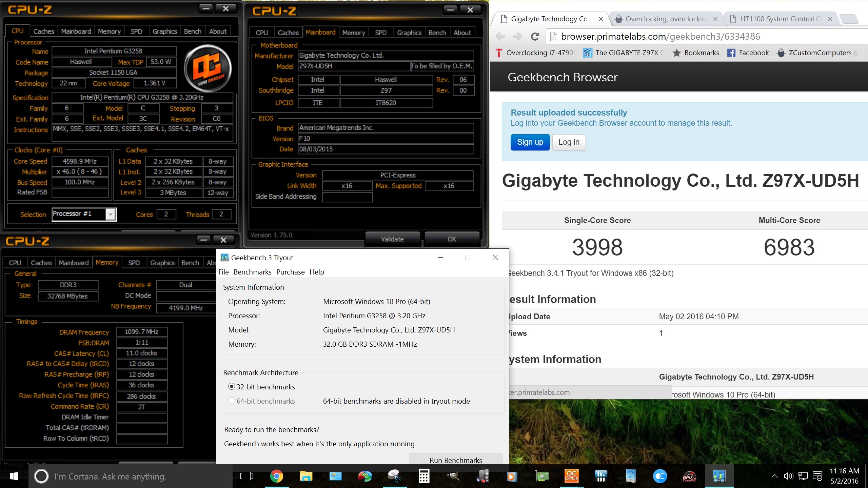868x488 pixels.
Task: Click the Windows Start button
Action: click(14, 476)
